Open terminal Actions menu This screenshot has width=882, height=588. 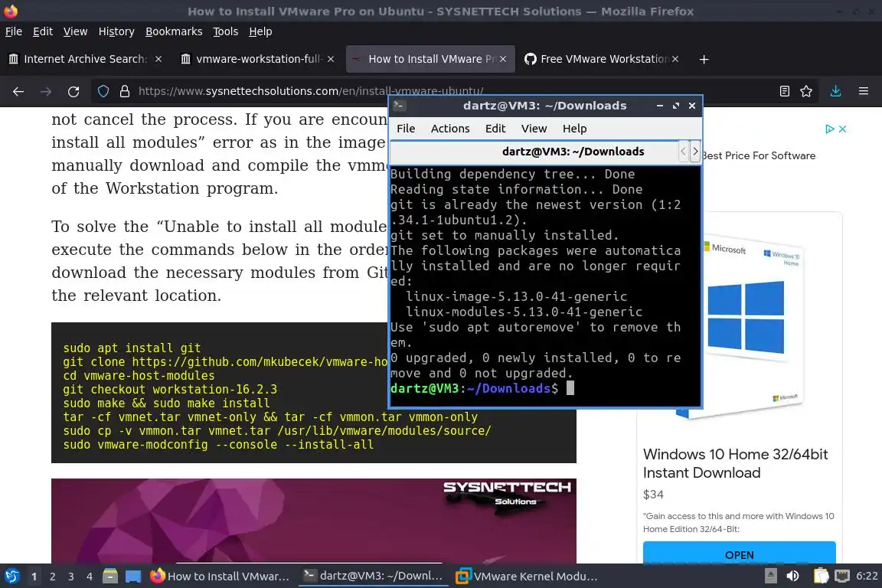click(x=450, y=129)
